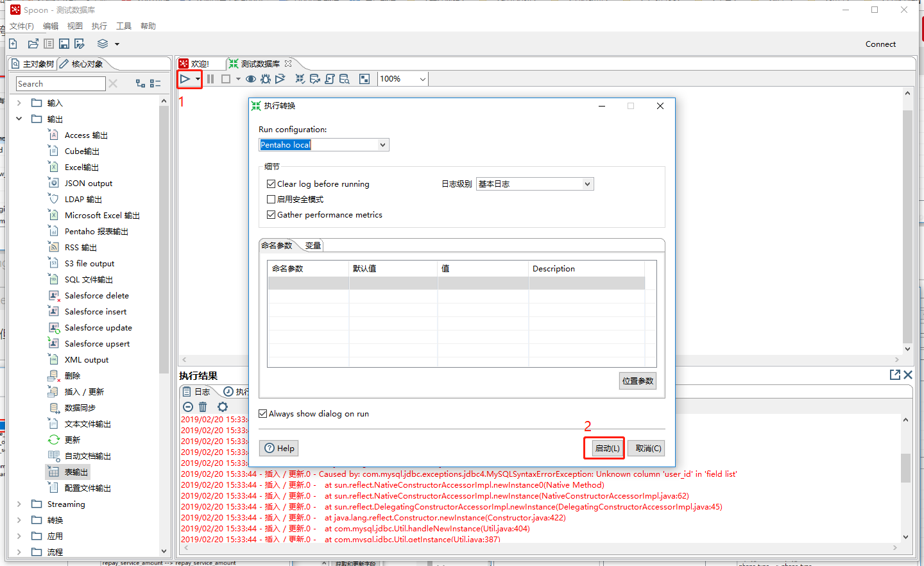This screenshot has width=924, height=566.
Task: Click the Help button
Action: click(x=279, y=448)
